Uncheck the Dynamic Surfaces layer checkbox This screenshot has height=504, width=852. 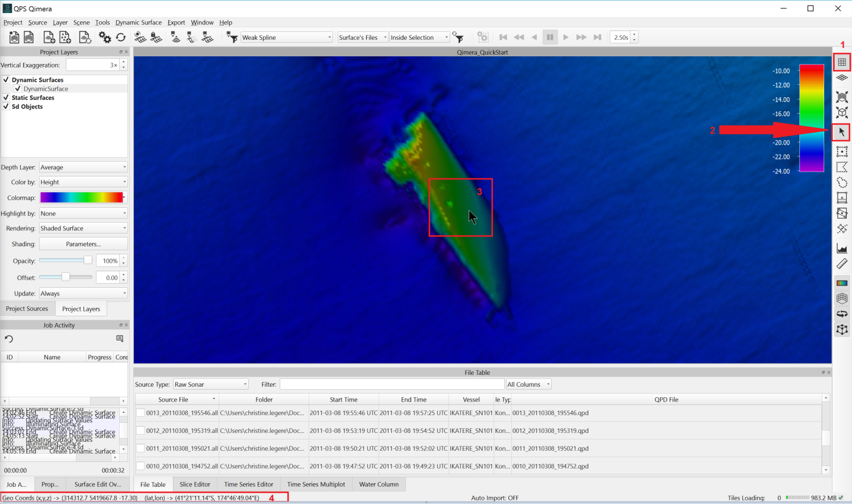(6, 80)
